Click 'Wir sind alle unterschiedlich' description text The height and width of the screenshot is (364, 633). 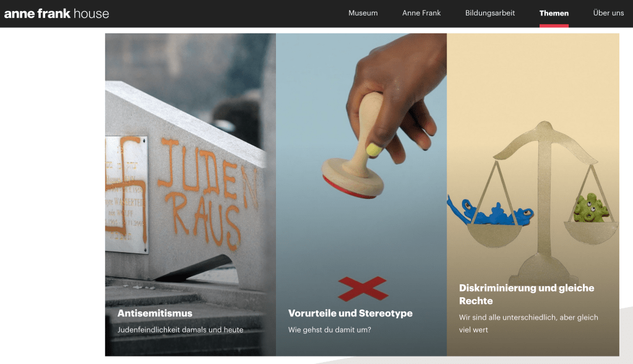[528, 323]
